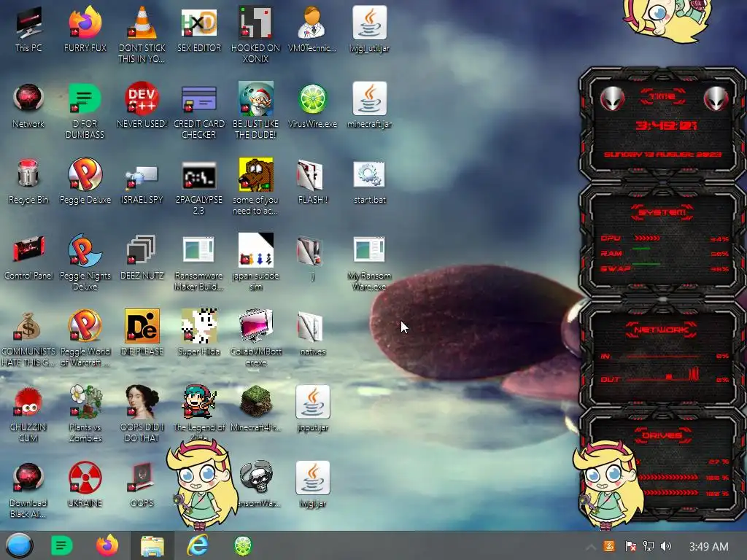This screenshot has height=560, width=747.
Task: Open the This PC desktop icon
Action: click(28, 23)
